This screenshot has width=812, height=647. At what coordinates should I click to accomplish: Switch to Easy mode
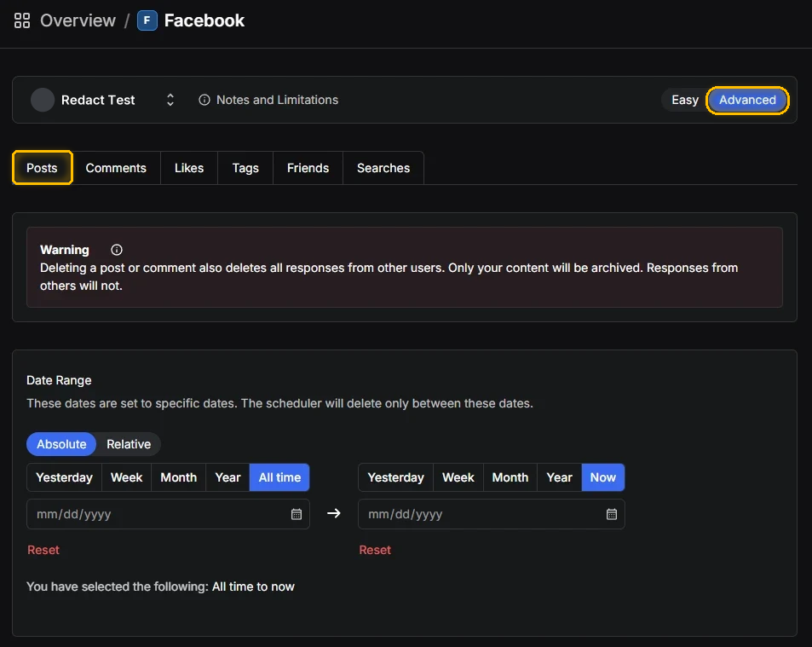point(684,100)
